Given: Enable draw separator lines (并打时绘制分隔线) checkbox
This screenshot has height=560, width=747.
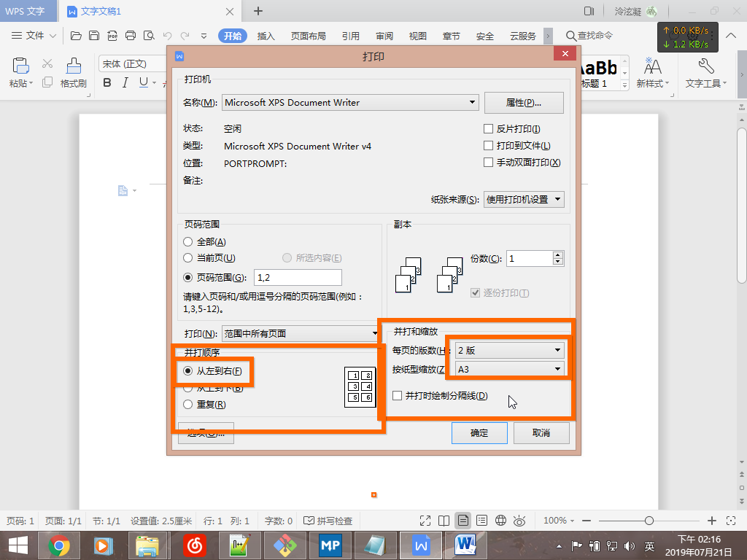Looking at the screenshot, I should click(x=398, y=396).
